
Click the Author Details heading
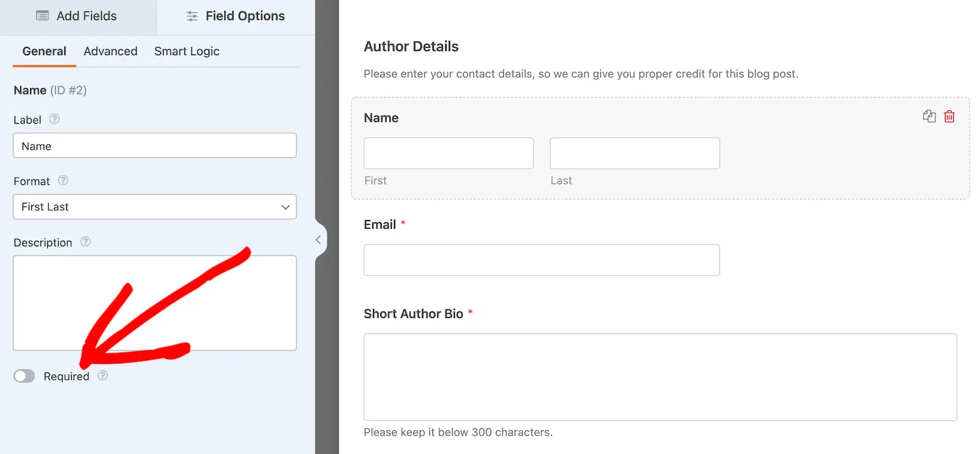click(411, 47)
